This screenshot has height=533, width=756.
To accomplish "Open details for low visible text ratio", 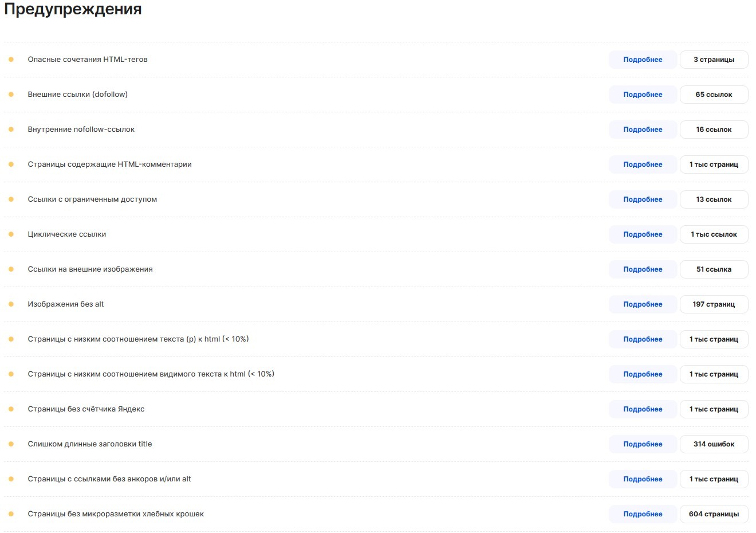I will click(x=643, y=374).
